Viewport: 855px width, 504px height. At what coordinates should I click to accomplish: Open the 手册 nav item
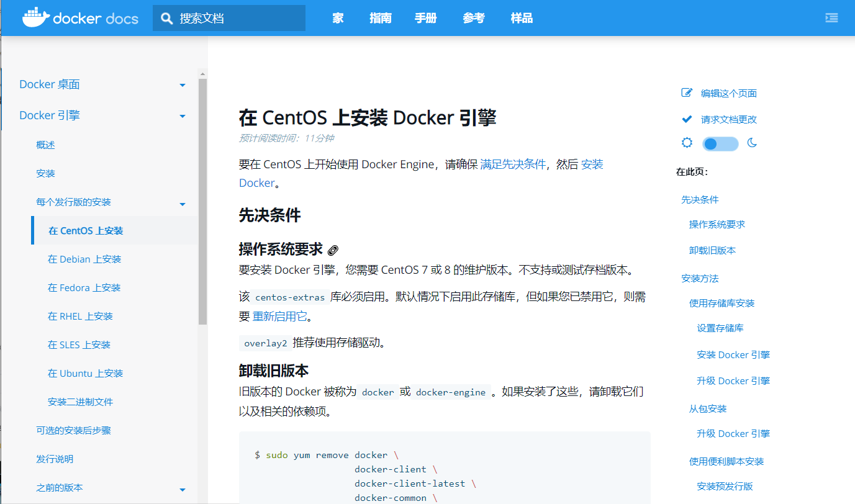[x=426, y=18]
